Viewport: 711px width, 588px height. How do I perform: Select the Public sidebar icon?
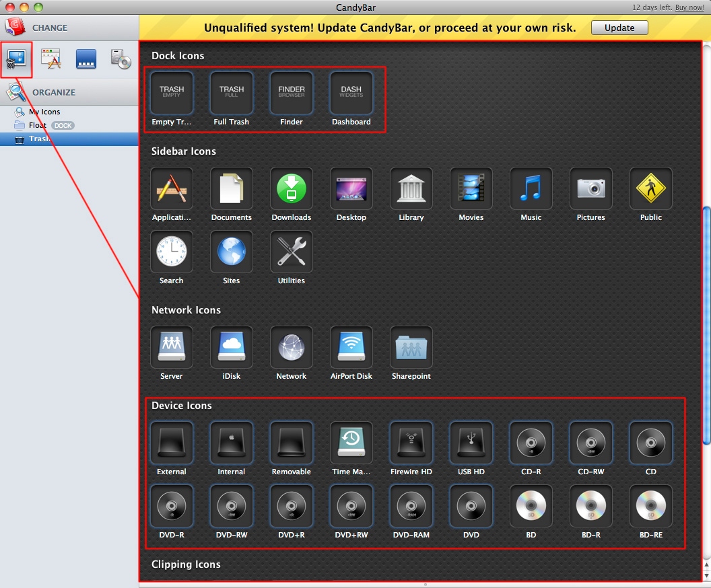(x=650, y=188)
